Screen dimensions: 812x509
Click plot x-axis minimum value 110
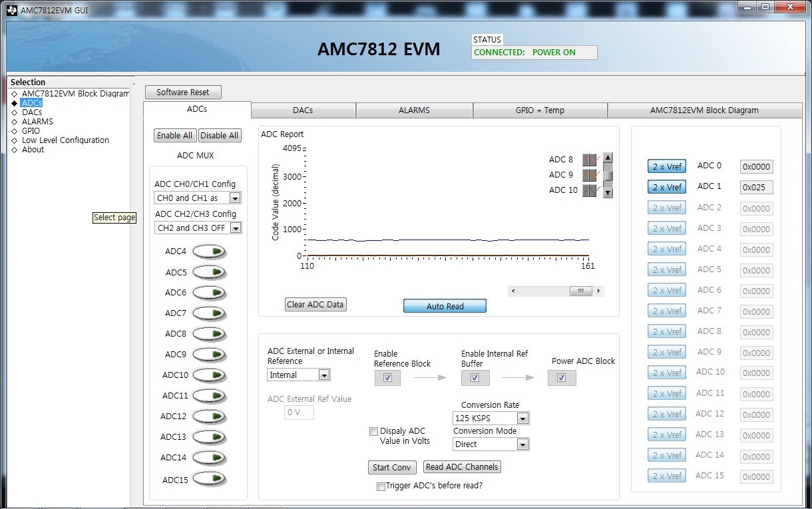(307, 266)
